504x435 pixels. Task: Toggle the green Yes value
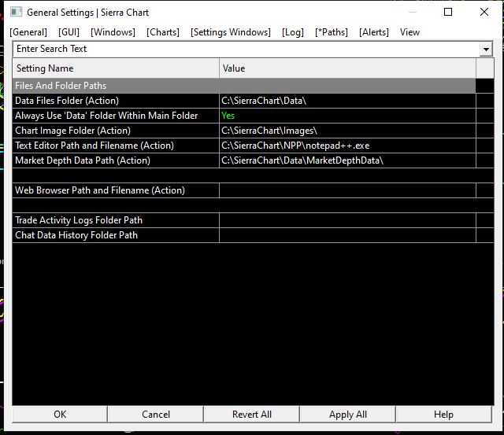coord(347,116)
